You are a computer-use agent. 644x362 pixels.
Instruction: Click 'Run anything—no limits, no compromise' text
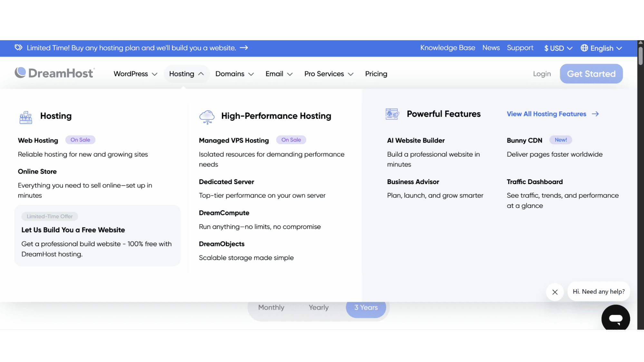[260, 227]
